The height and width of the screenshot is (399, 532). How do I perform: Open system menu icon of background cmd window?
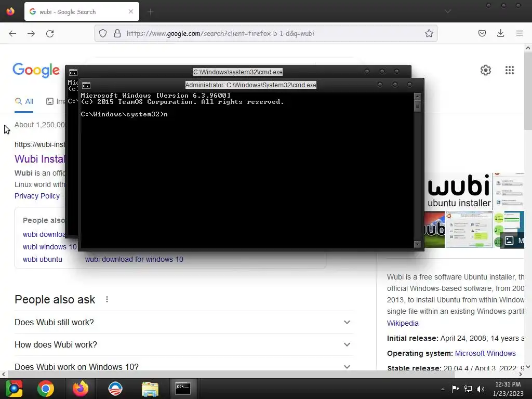tap(73, 73)
